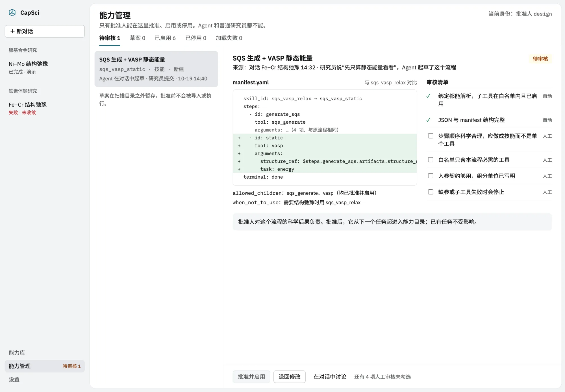Click the 当前身份：批准人 design label
The width and height of the screenshot is (565, 392).
click(x=520, y=14)
